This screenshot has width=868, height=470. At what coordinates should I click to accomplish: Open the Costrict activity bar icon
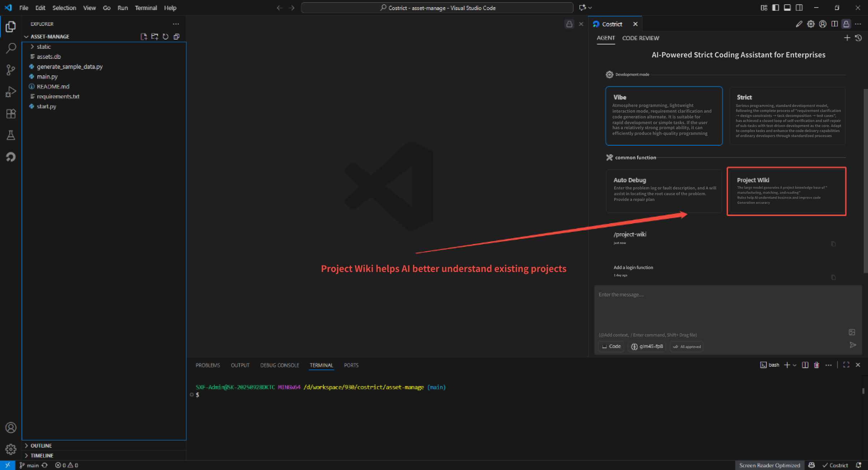(11, 157)
